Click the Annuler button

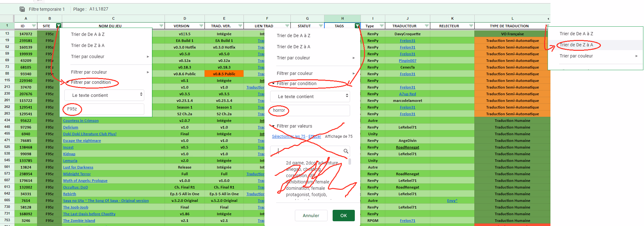[x=311, y=216]
